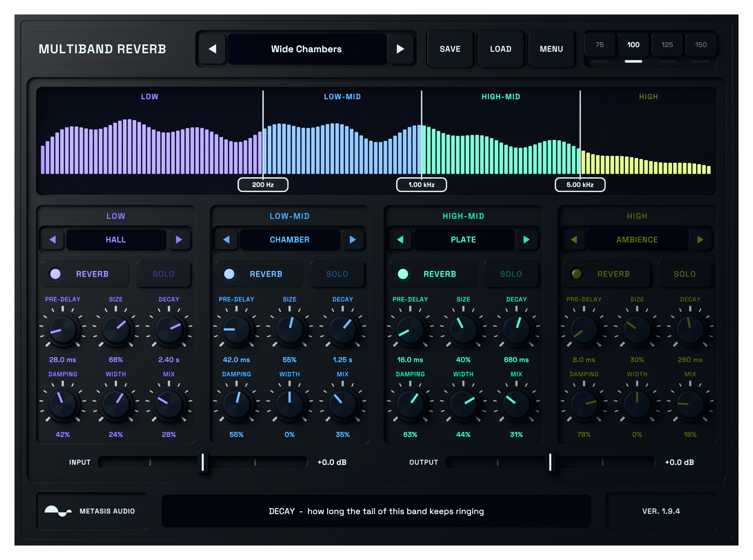Set UI scale to 75
Image resolution: width=753 pixels, height=560 pixels.
(x=599, y=45)
